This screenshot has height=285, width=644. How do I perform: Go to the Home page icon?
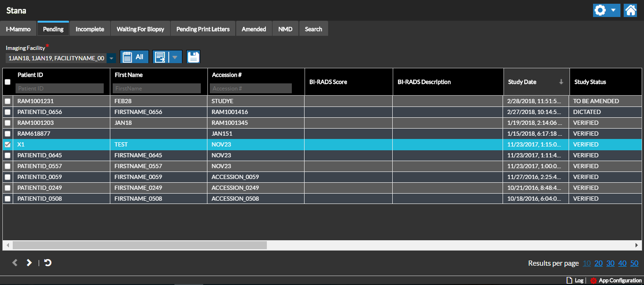pyautogui.click(x=630, y=10)
